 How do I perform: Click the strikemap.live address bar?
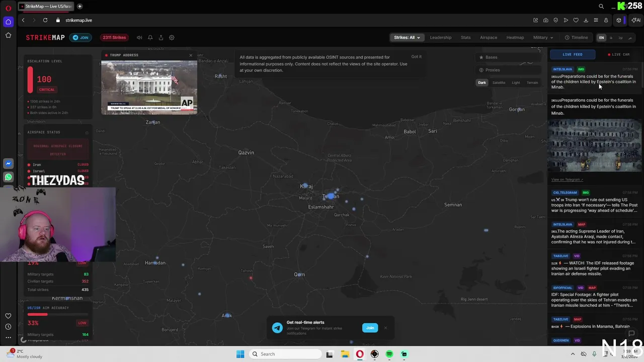pyautogui.click(x=78, y=20)
